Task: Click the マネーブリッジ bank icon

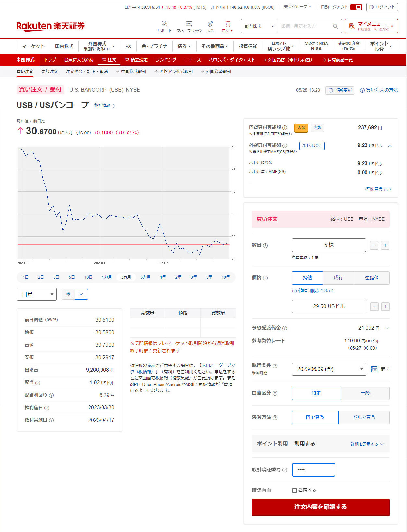Action: [x=189, y=24]
